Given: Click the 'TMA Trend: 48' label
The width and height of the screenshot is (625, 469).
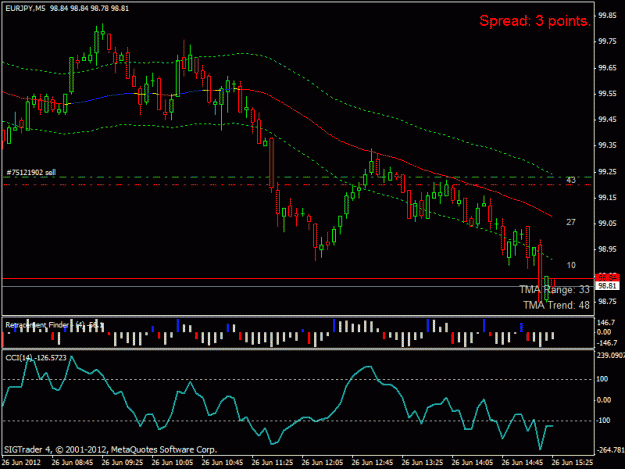Looking at the screenshot, I should point(556,305).
